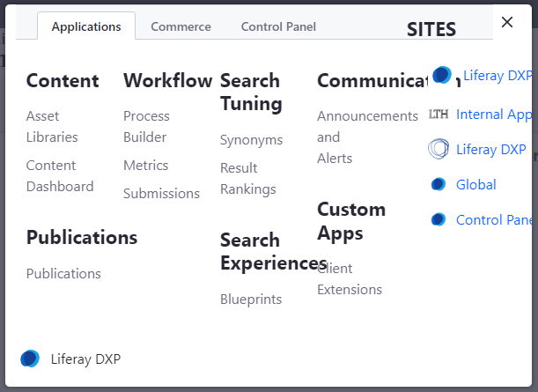Open Client Extensions under Custom Apps
Viewport: 538px width, 392px height.
(x=350, y=278)
